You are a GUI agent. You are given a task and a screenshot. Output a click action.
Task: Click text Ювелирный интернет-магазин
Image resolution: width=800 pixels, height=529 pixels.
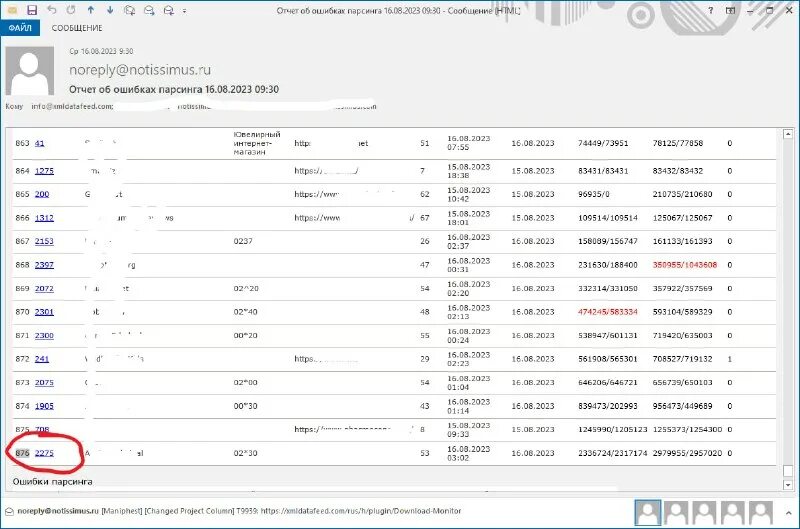tap(257, 143)
